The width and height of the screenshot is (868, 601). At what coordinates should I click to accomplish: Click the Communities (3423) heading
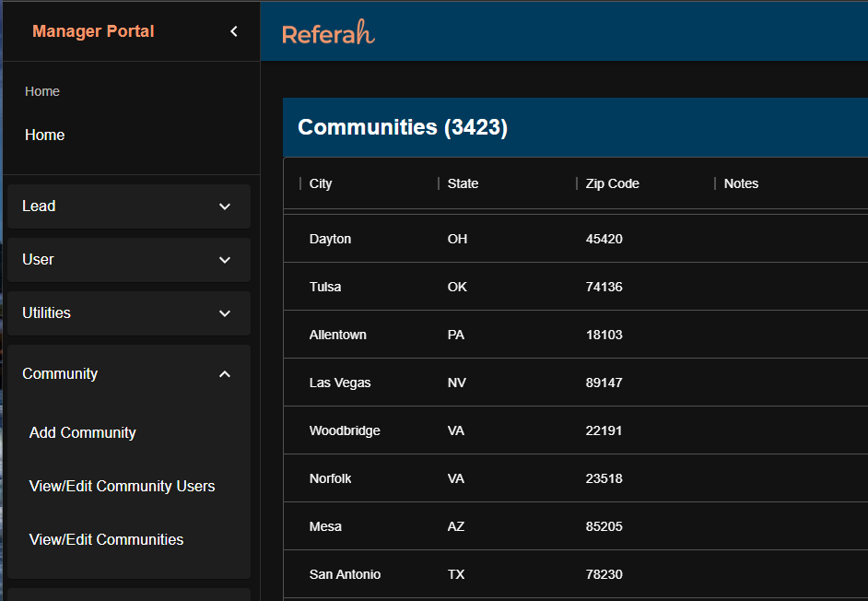coord(403,127)
